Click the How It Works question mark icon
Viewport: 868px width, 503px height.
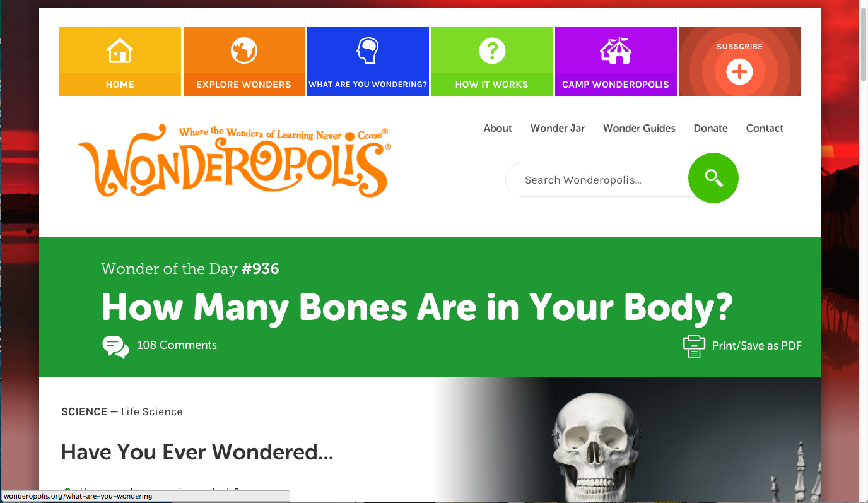pos(492,50)
